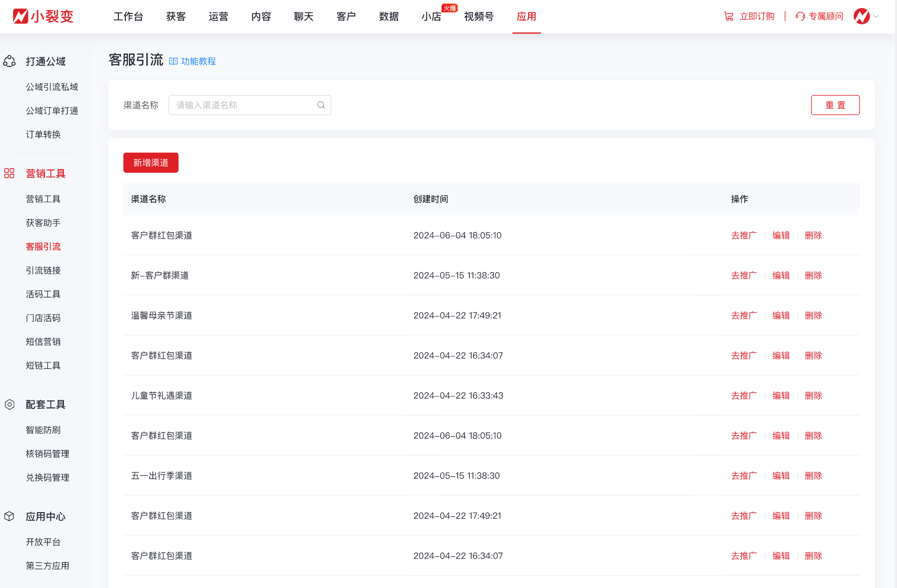Click 删除 for 五一出行季渠道
Screen dimensions: 897x588
point(814,476)
